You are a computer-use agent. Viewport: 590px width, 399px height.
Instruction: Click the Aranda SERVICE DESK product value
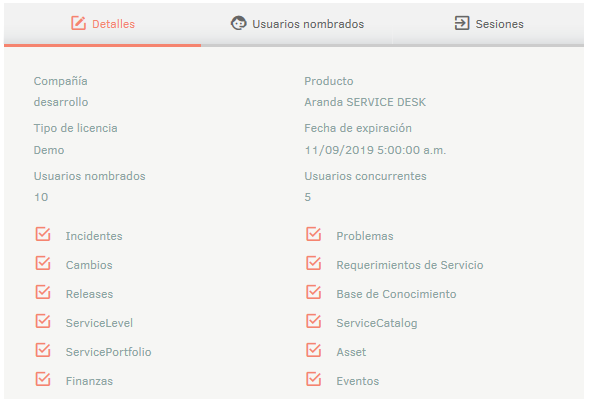pyautogui.click(x=365, y=102)
